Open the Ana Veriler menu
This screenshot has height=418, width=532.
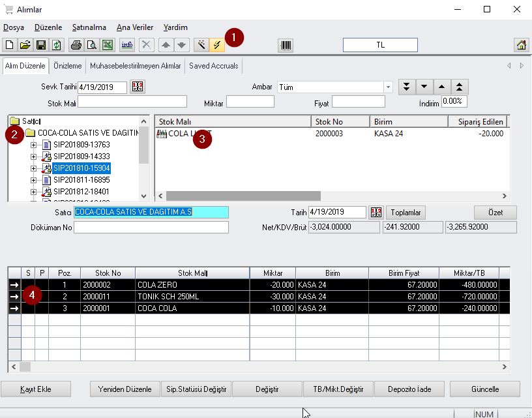coord(135,27)
